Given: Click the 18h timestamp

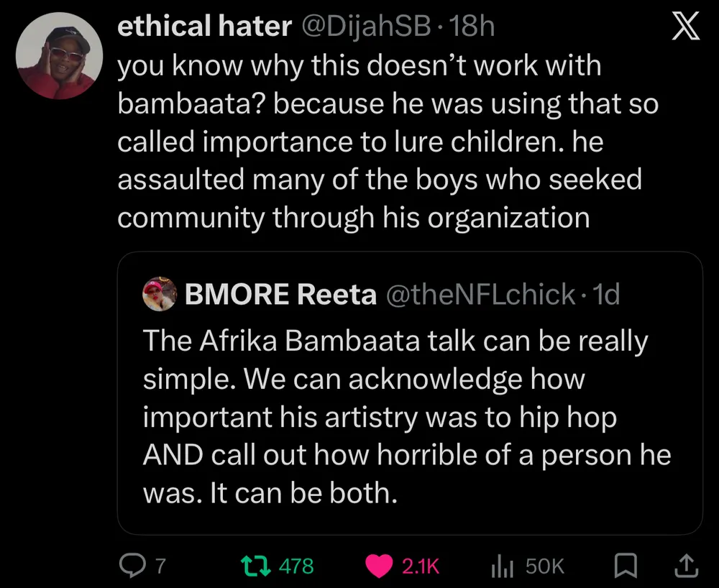Looking at the screenshot, I should 475,27.
